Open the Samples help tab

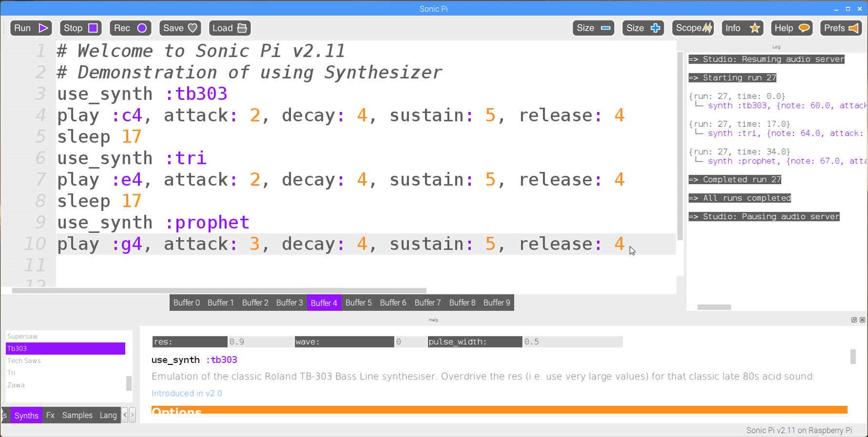coord(77,415)
